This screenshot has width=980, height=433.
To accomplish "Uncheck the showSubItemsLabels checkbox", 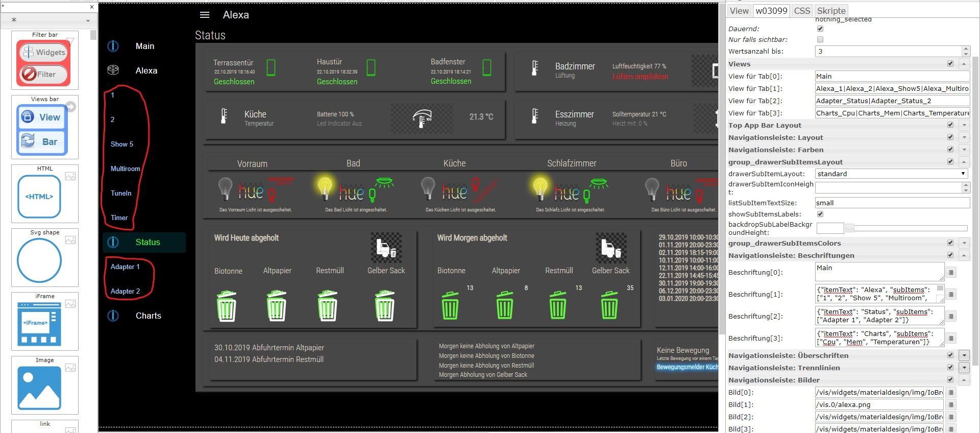I will pos(820,214).
